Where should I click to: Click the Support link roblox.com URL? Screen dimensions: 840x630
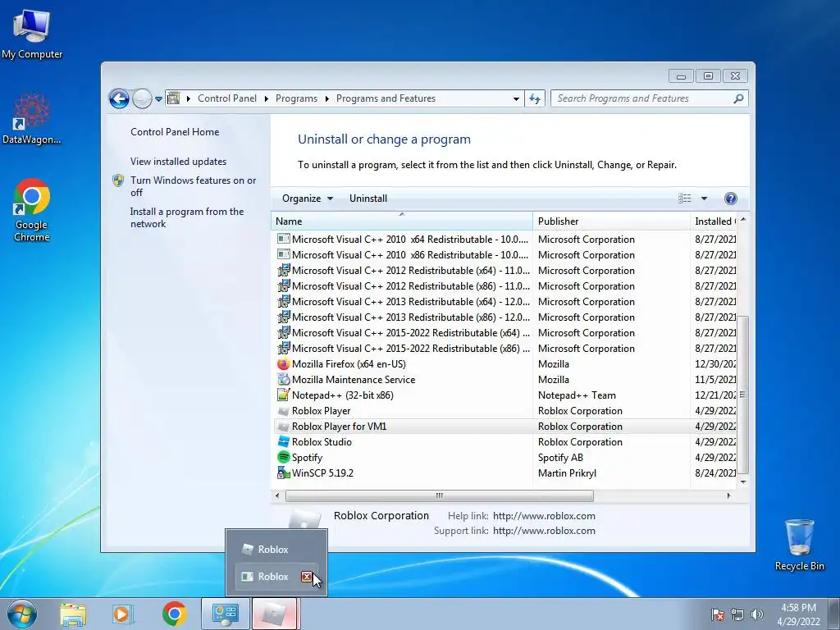pyautogui.click(x=544, y=531)
